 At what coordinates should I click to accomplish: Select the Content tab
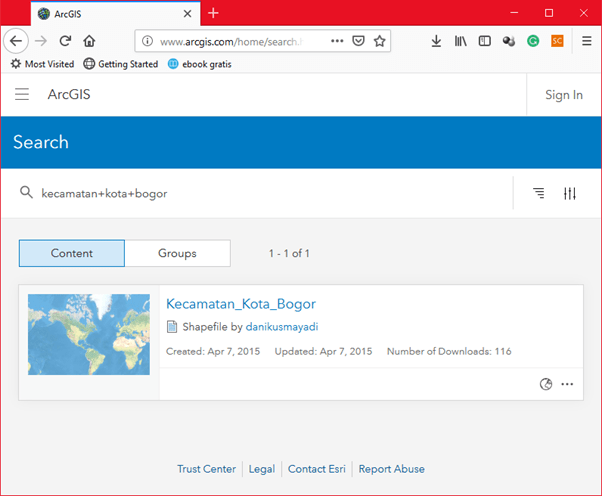click(x=72, y=253)
